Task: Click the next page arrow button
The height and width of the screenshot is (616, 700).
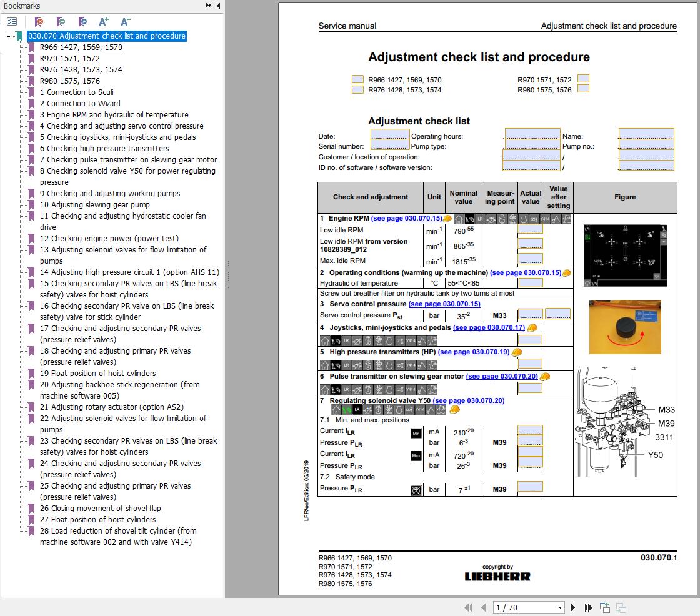Action: coord(572,607)
